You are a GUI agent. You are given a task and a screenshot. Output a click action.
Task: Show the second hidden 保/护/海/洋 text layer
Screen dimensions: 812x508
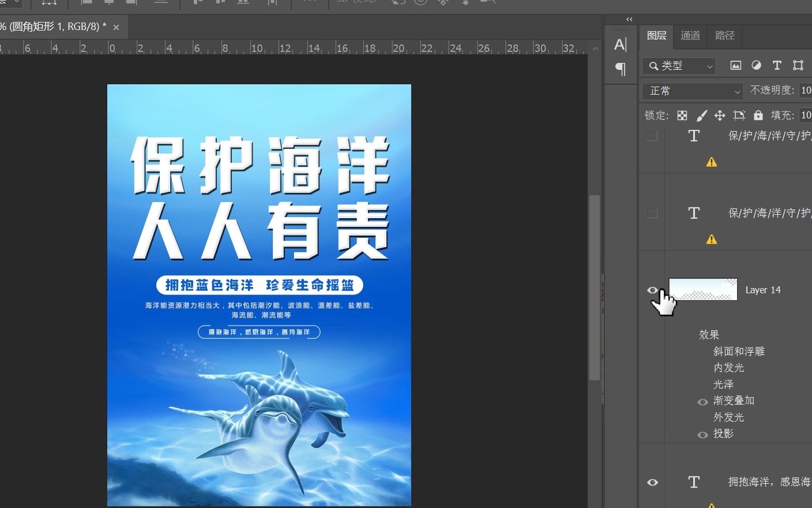click(652, 213)
